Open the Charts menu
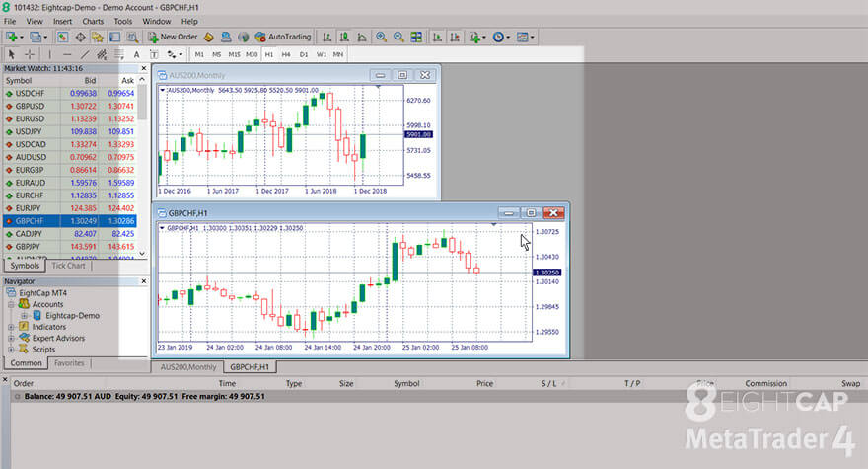The image size is (868, 469). (x=93, y=21)
